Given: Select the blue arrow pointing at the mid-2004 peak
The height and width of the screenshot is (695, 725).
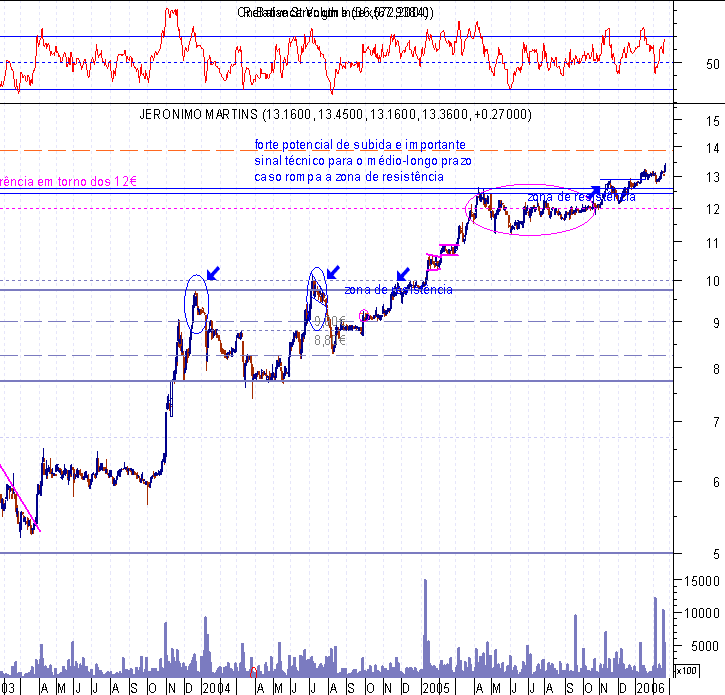Looking at the screenshot, I should coord(333,272).
